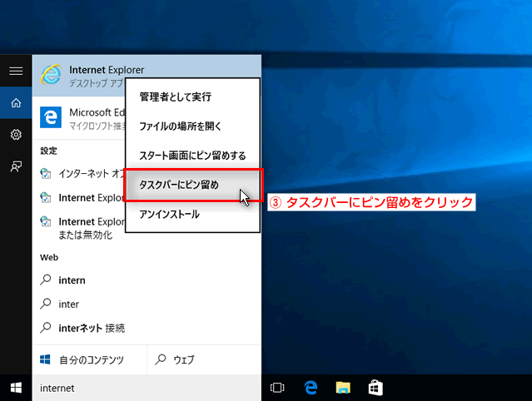This screenshot has height=401, width=532.
Task: Select the interネット 接続 web suggestion
Action: click(147, 328)
